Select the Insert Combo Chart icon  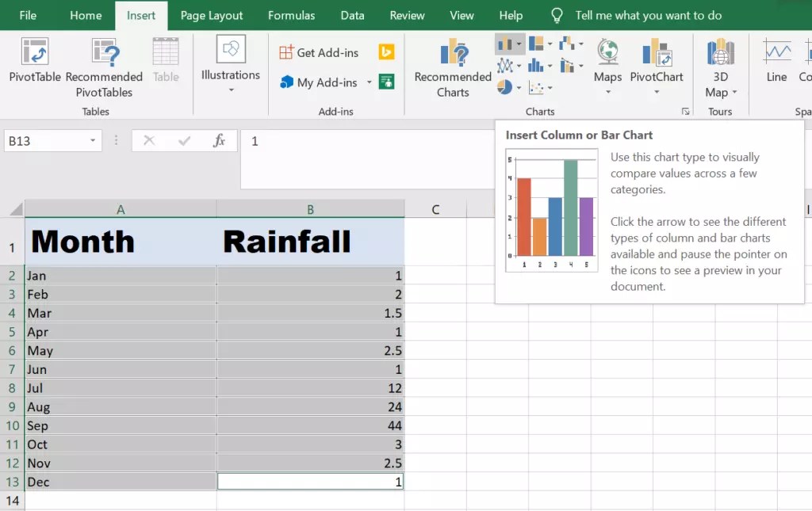(567, 66)
